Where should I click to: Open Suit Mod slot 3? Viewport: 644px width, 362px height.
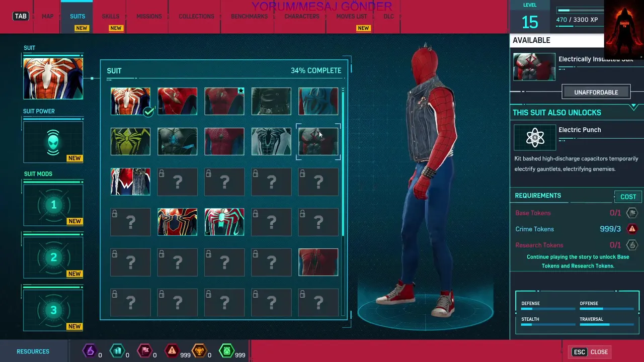[x=53, y=310]
